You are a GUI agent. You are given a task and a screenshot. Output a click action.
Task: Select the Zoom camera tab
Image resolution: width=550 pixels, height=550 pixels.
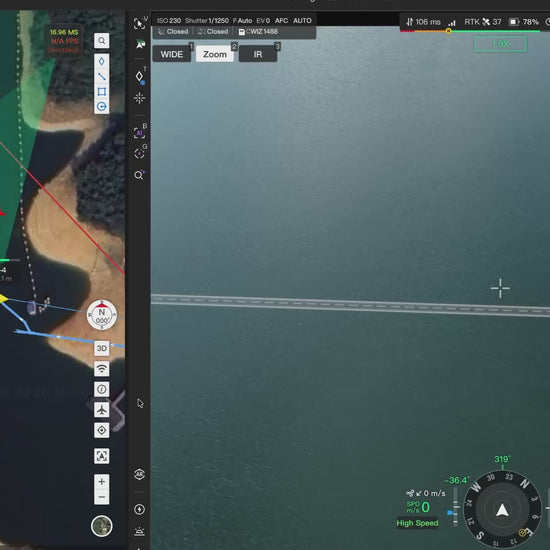click(215, 54)
